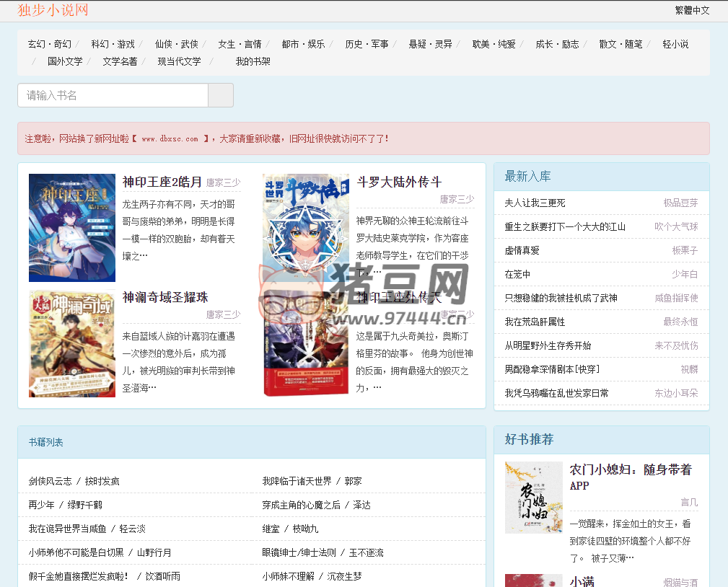Image resolution: width=728 pixels, height=587 pixels.
Task: Switch to 繁體中文 language
Action: coord(692,10)
